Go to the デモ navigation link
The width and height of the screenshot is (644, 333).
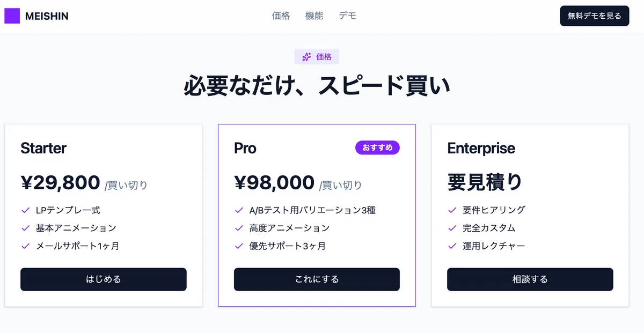tap(348, 16)
